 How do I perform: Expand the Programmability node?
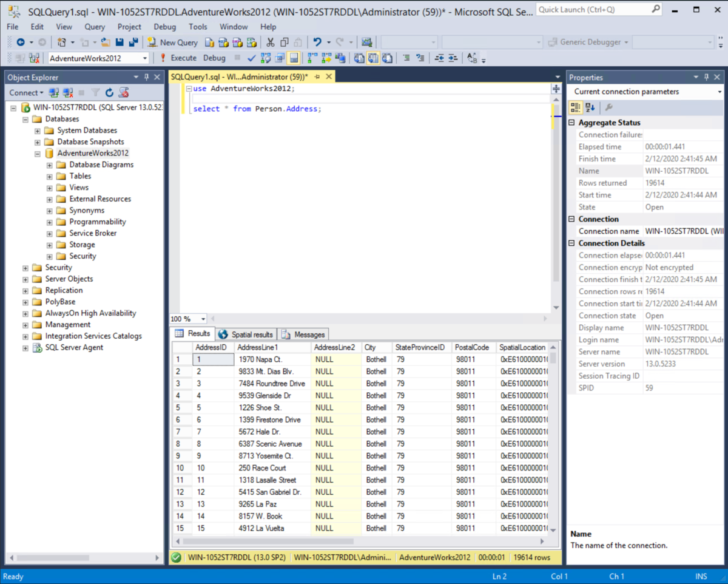(x=50, y=222)
